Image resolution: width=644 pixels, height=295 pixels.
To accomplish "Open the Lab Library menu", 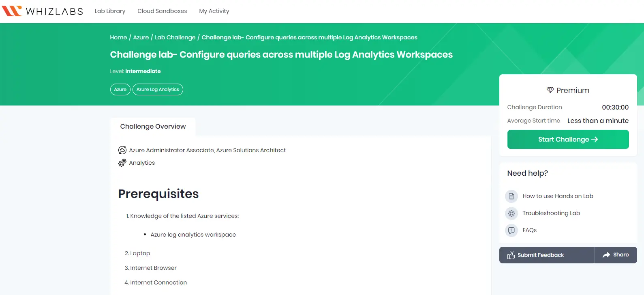I will click(110, 11).
